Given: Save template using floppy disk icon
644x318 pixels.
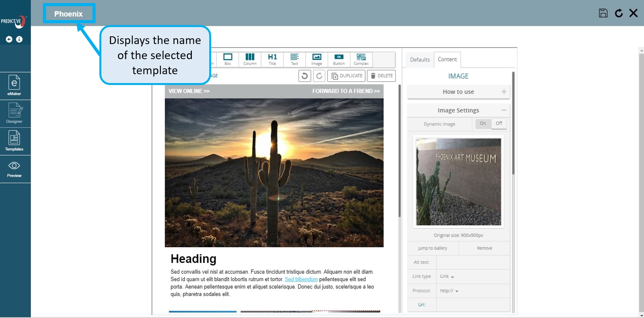Looking at the screenshot, I should (x=603, y=13).
